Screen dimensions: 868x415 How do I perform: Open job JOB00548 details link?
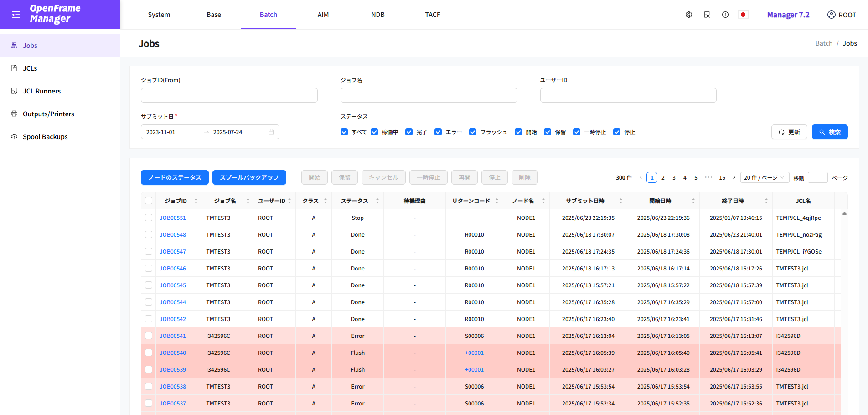click(x=172, y=234)
